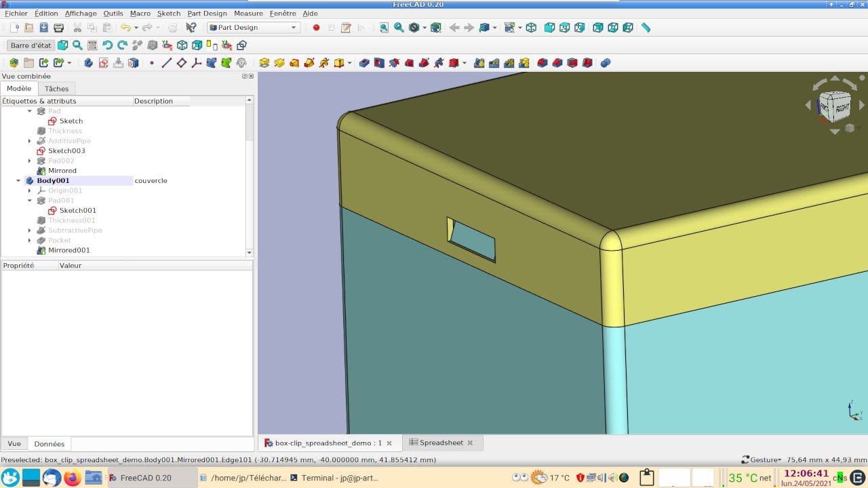
Task: Open the Terminal window from the taskbar
Action: 334,478
